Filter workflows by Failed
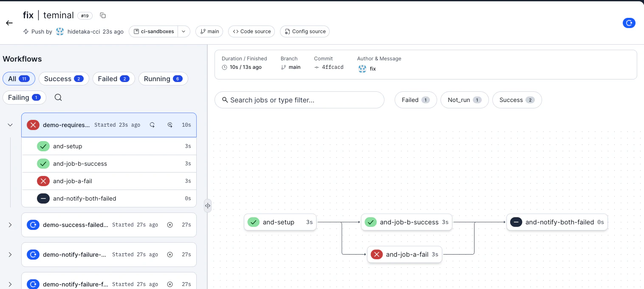 113,79
